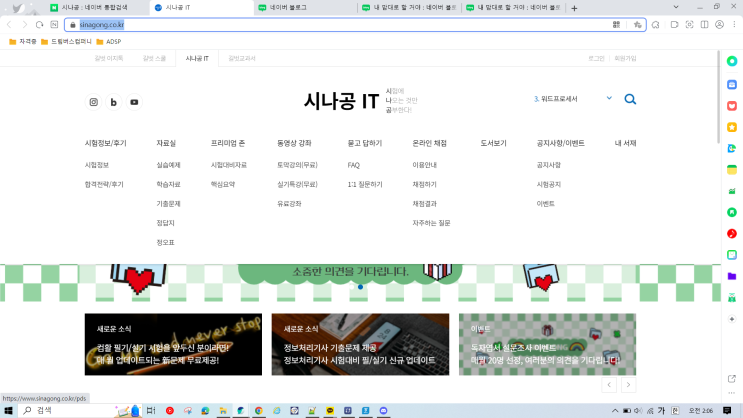Screen dimensions: 743x418
Task: Open the ADSP bookmark folder
Action: pyautogui.click(x=109, y=42)
